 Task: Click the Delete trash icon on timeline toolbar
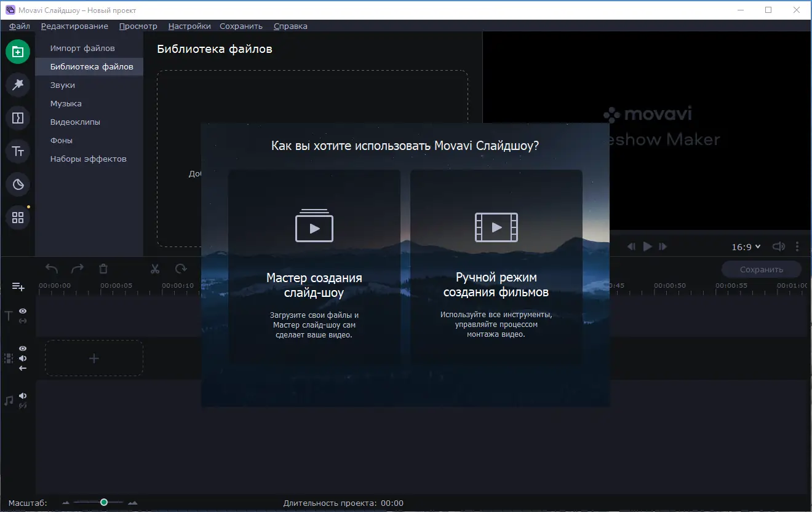(x=103, y=269)
